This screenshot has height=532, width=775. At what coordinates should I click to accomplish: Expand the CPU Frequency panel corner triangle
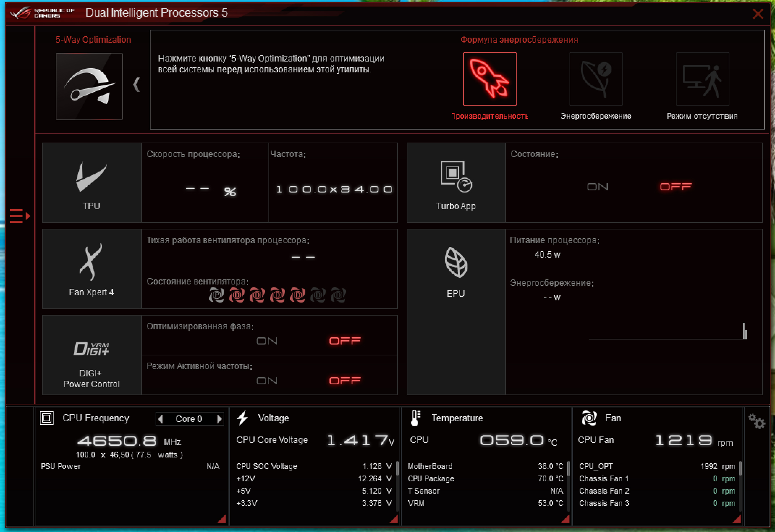(x=222, y=520)
